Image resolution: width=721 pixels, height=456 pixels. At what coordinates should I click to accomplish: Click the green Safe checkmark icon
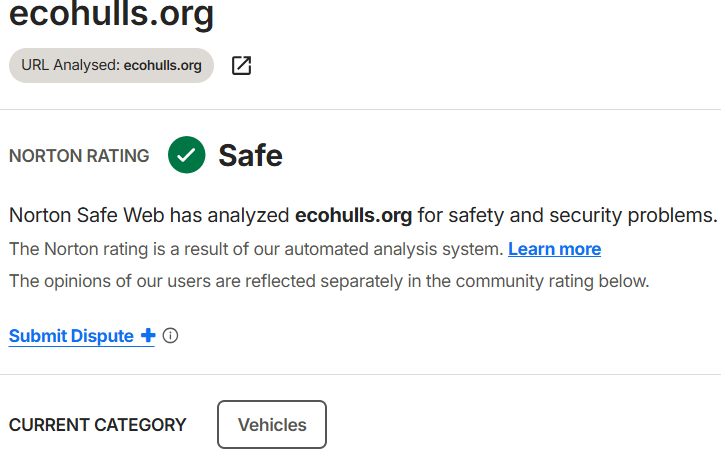click(x=187, y=155)
